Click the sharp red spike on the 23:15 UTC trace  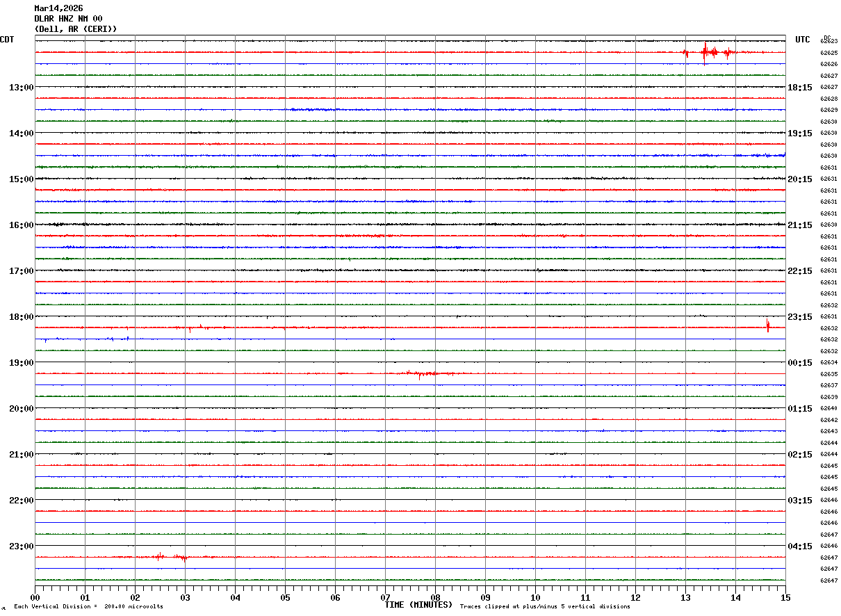[x=768, y=325]
